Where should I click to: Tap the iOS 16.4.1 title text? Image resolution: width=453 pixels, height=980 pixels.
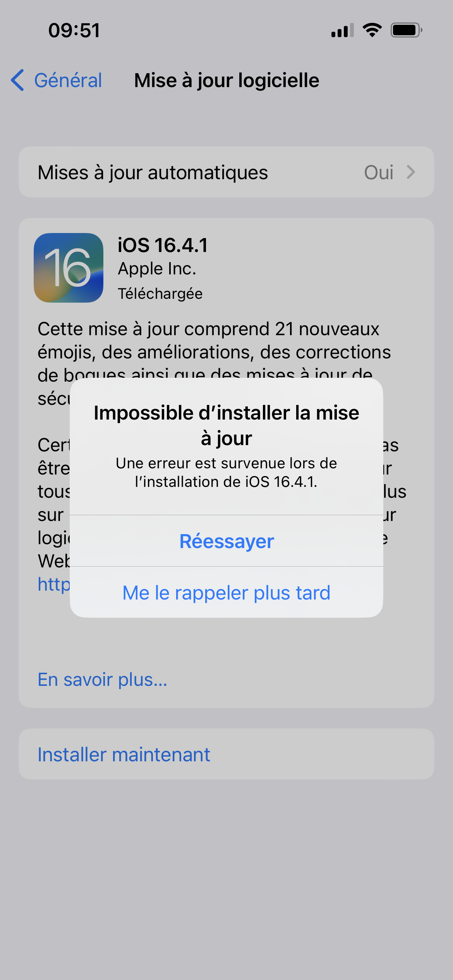pyautogui.click(x=163, y=245)
